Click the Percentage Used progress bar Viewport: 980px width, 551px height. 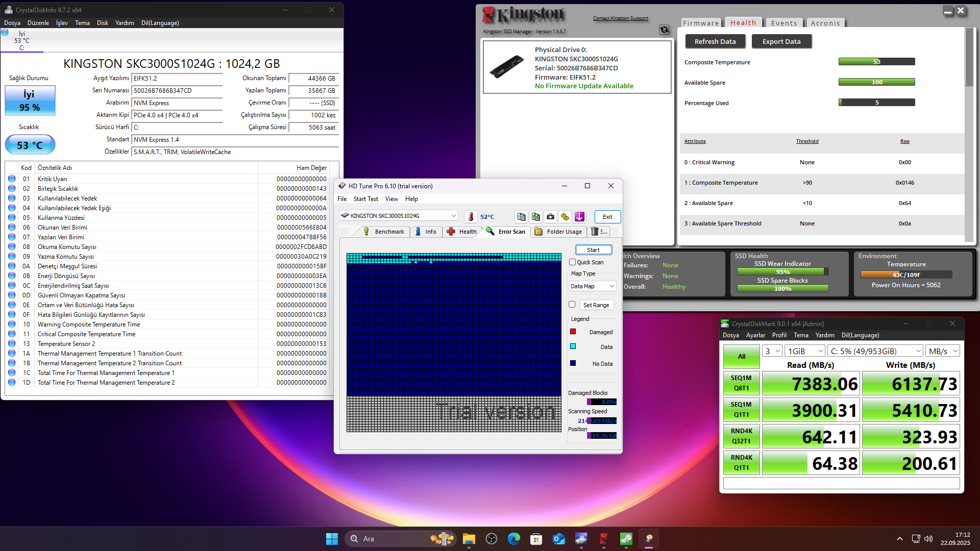click(876, 103)
